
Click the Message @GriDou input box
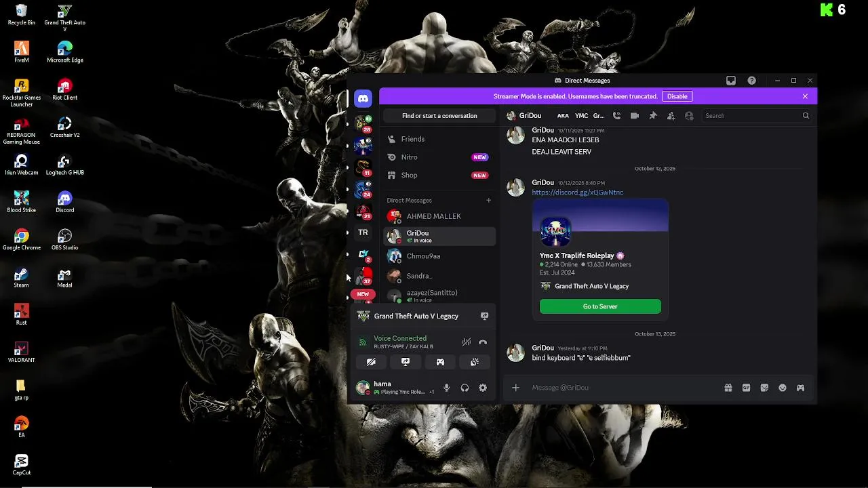(x=624, y=388)
